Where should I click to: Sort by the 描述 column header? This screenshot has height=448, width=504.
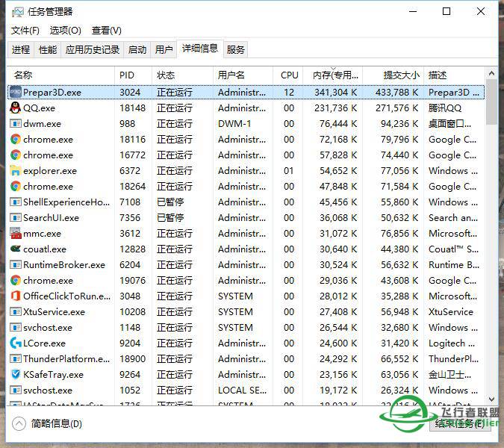[455, 75]
